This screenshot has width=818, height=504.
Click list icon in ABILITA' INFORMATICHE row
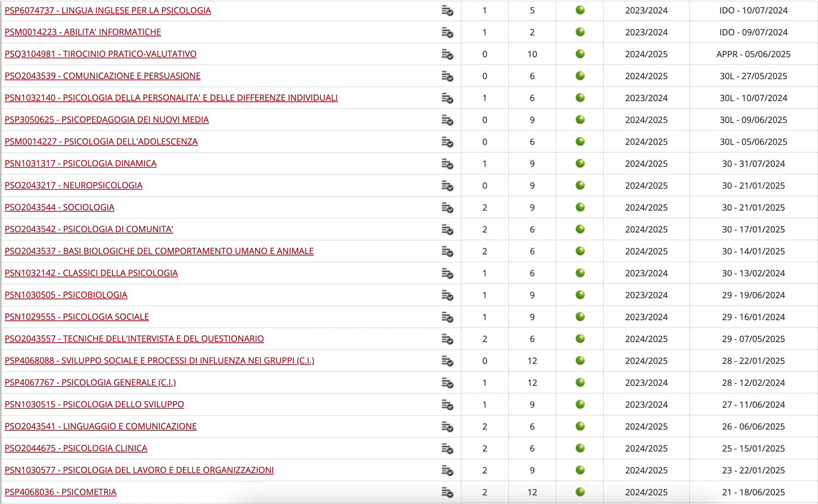(x=447, y=33)
